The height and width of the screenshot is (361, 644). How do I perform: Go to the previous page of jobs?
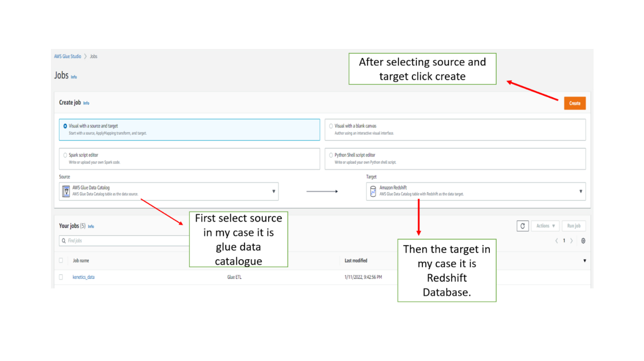(557, 241)
